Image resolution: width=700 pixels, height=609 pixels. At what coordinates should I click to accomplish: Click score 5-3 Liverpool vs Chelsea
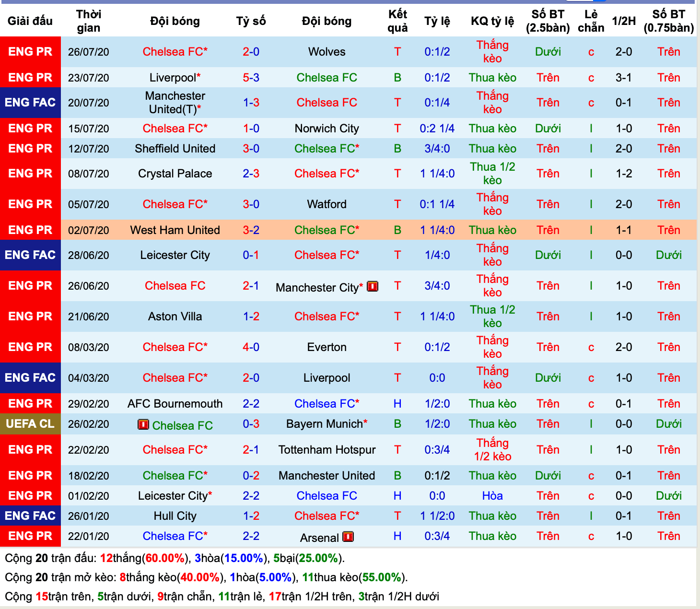click(x=251, y=78)
